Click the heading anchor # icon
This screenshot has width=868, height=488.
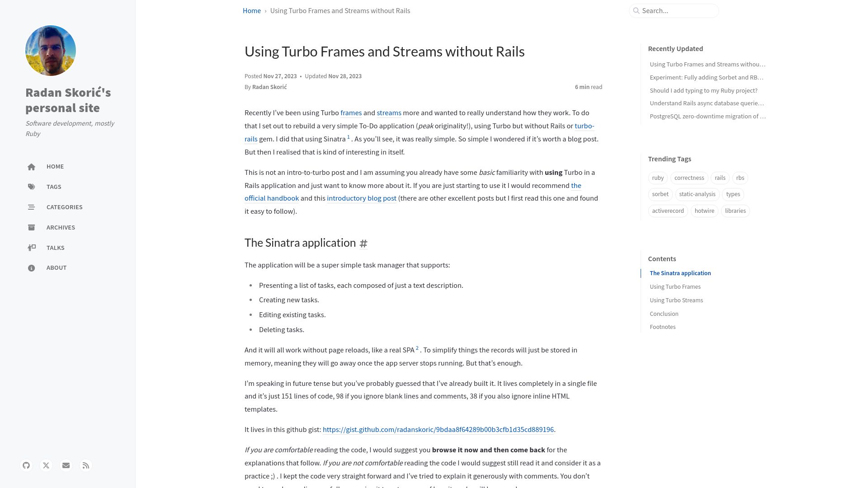click(x=363, y=244)
